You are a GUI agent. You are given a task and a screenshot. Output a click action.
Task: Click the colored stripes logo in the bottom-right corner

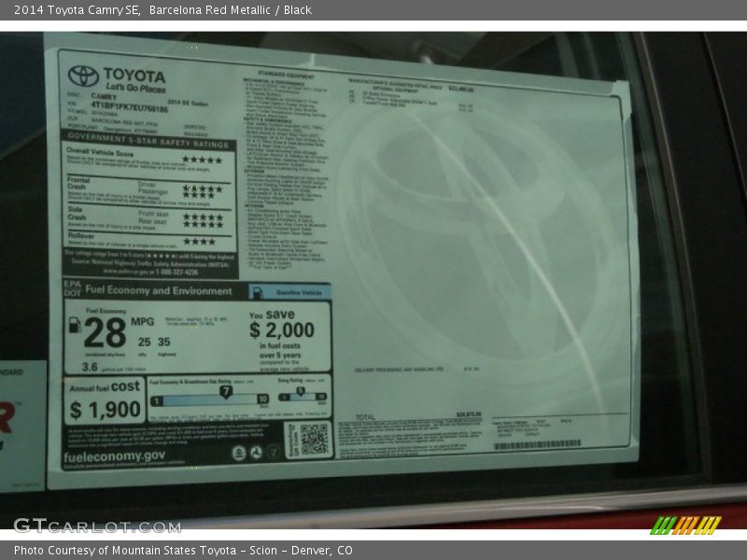684,525
